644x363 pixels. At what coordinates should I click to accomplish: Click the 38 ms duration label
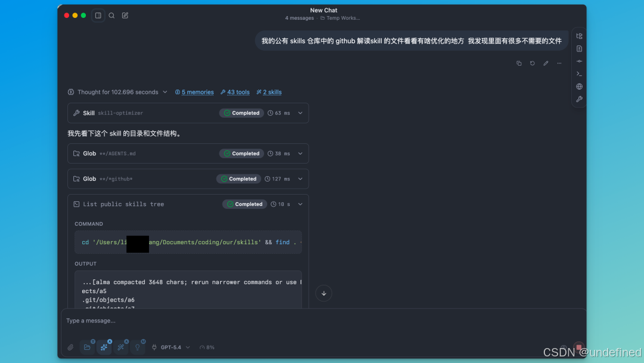279,154
